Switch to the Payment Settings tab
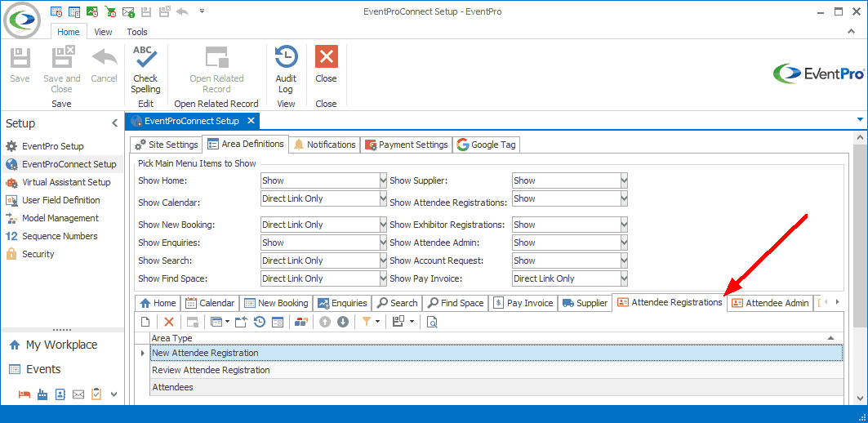Image resolution: width=868 pixels, height=423 pixels. click(407, 145)
